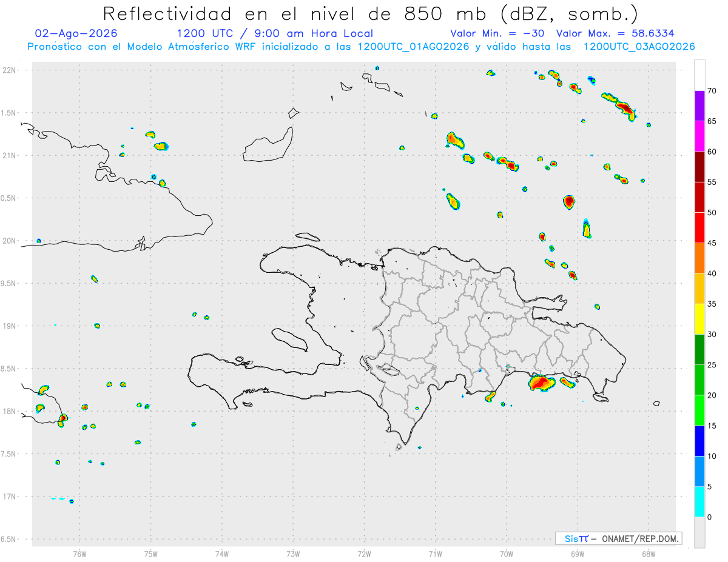Select the date text '02-Ago-2026'
Screen dimensions: 728x562
tap(76, 33)
